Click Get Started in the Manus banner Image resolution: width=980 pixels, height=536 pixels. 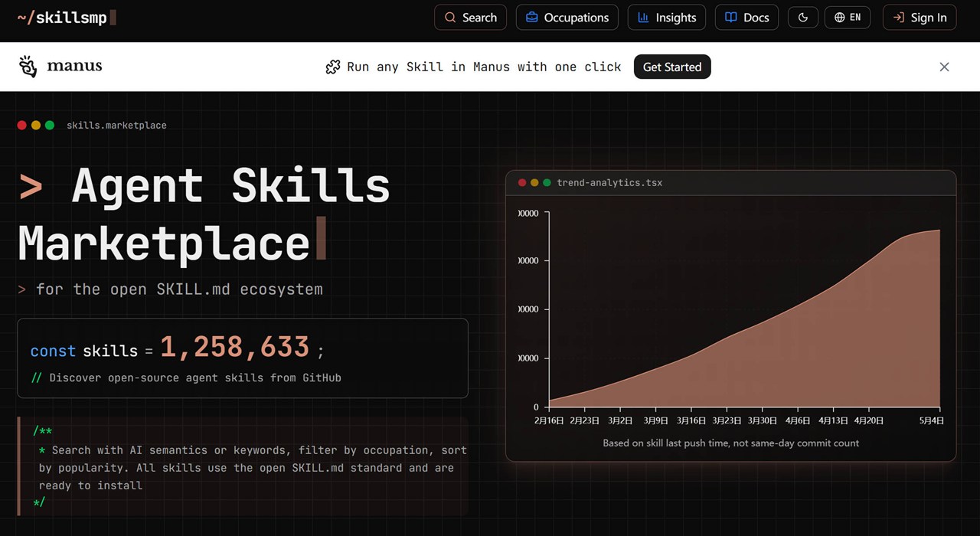[x=672, y=67]
